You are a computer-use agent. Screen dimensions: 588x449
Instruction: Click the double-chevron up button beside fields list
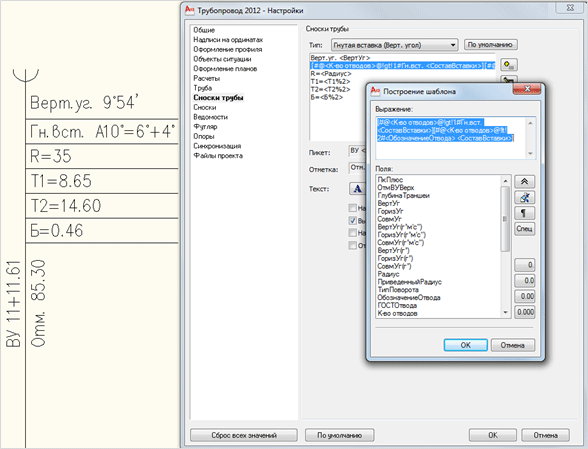(x=524, y=182)
